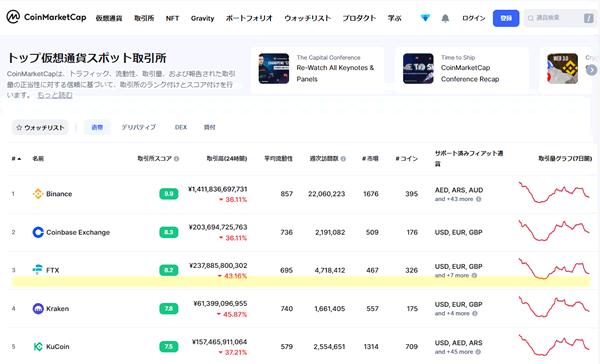The width and height of the screenshot is (600, 364).
Task: Click the info icon beside 週次訪問数
Action: pos(343,159)
